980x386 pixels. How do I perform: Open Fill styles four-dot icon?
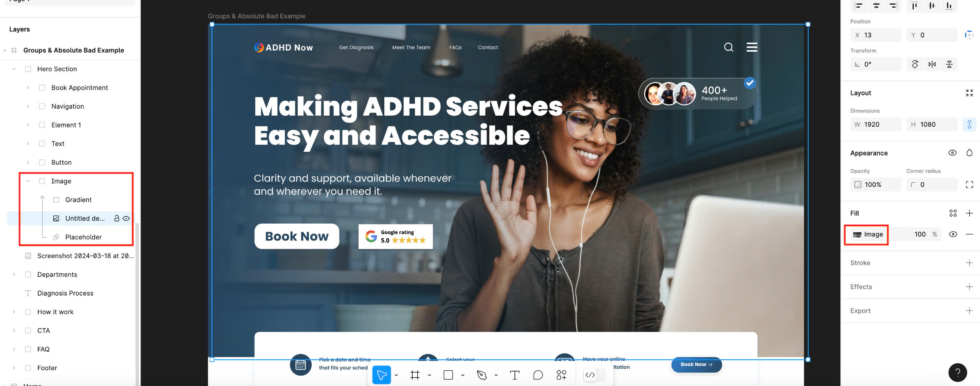[953, 213]
